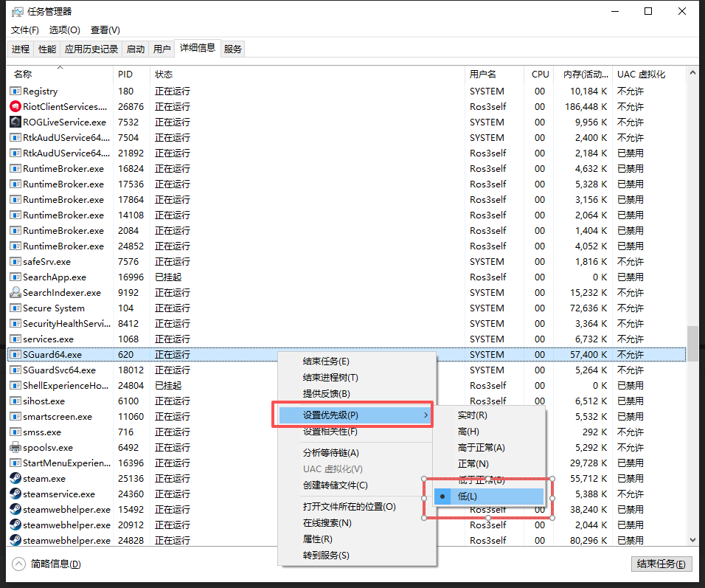Click the RiotClientServices red icon

click(15, 107)
